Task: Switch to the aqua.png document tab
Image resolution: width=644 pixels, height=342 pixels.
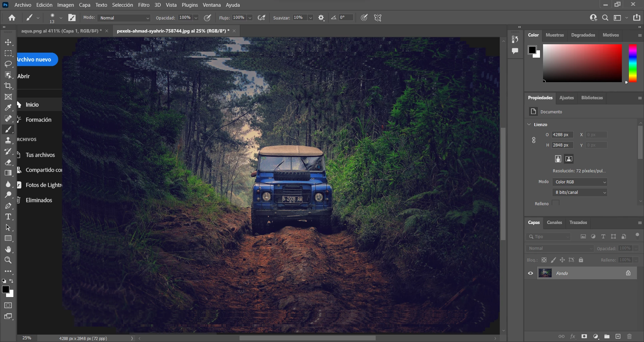Action: (x=61, y=31)
